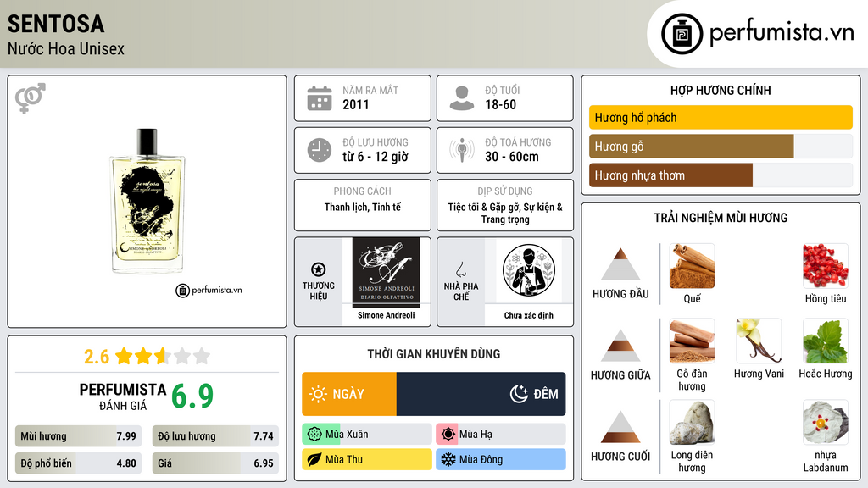
Task: Click the Nước Hoa Unisex subtitle
Action: (66, 48)
